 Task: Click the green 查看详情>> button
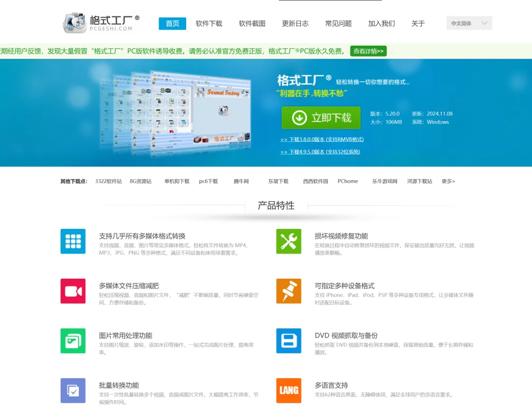(368, 51)
